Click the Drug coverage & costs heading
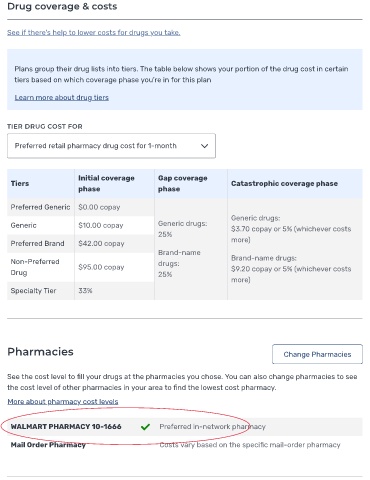The image size is (370, 480). [x=62, y=7]
